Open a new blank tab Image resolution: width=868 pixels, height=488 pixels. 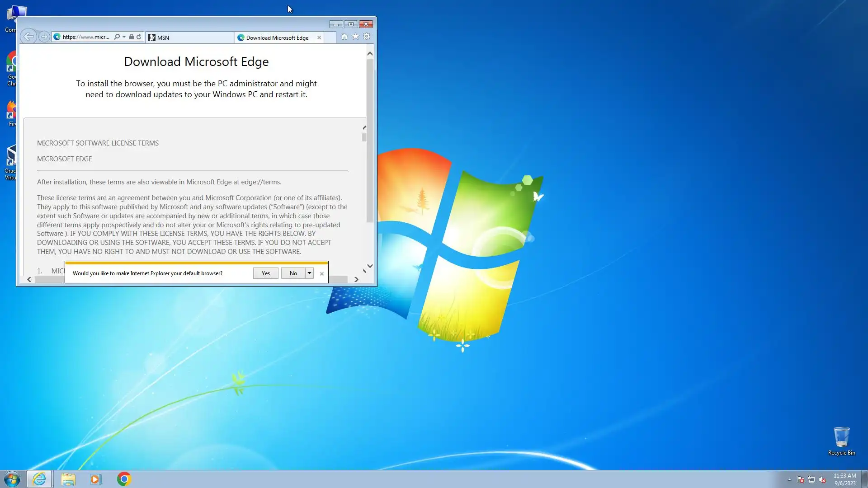[x=330, y=38]
